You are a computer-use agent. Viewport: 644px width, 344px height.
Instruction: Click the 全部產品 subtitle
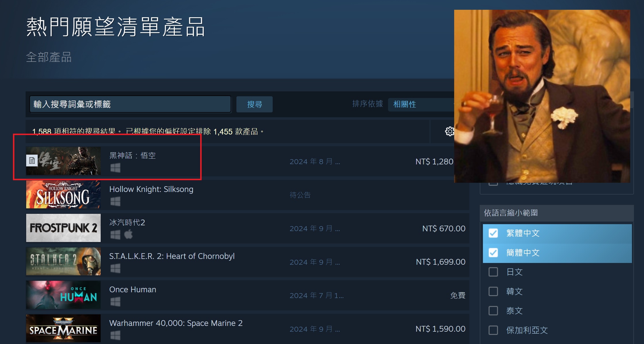[x=49, y=57]
